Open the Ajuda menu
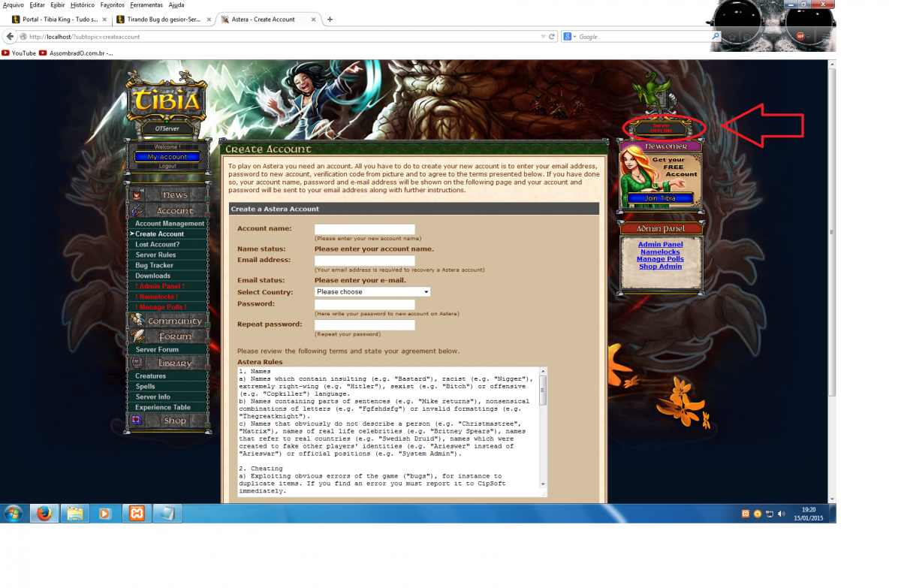 click(176, 5)
